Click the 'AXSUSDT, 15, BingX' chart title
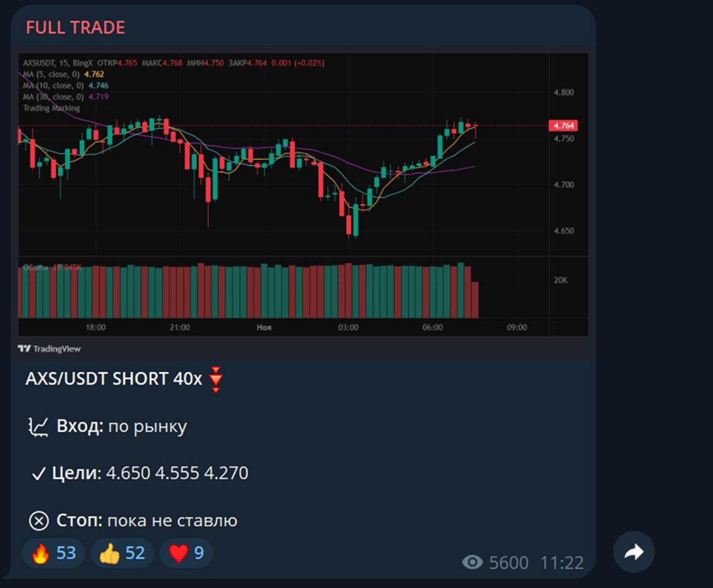The width and height of the screenshot is (713, 588). (x=58, y=63)
